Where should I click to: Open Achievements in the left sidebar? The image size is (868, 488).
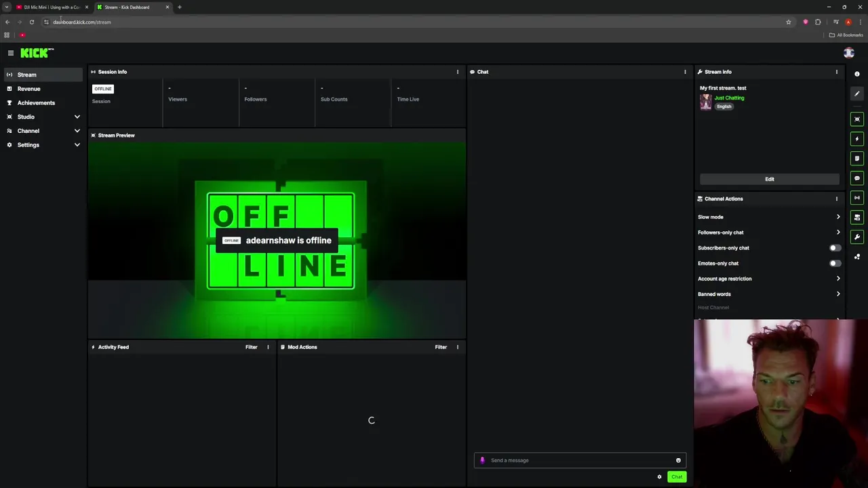point(43,103)
